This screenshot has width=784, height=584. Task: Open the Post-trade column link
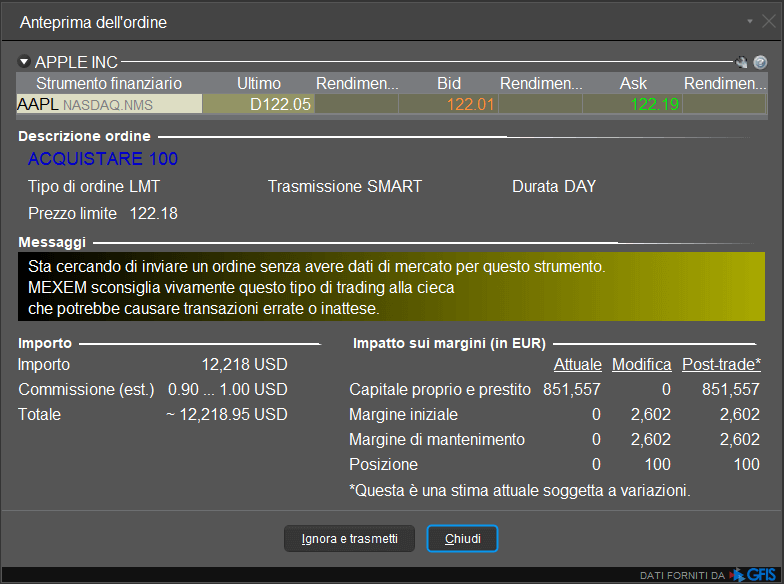(722, 364)
